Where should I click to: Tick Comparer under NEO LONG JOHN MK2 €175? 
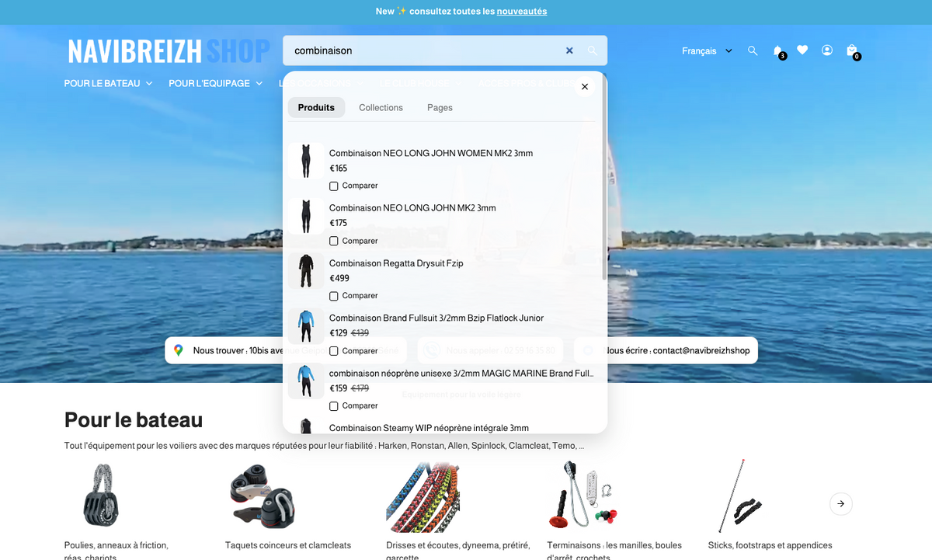pos(334,241)
